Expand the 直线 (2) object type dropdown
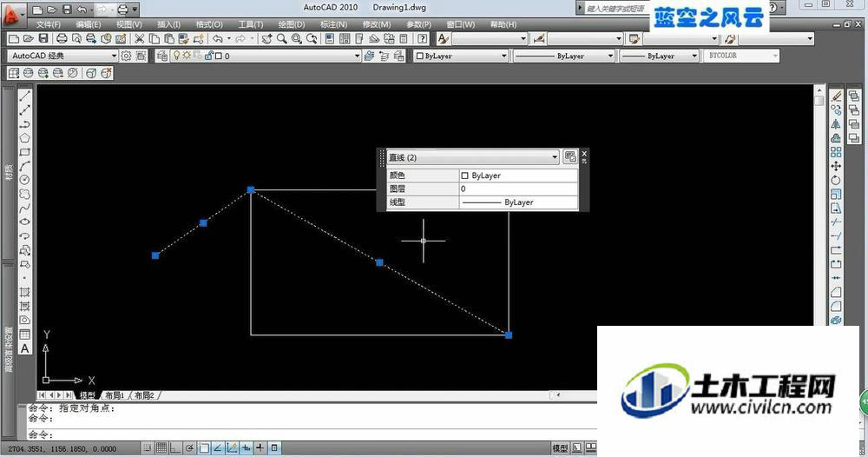 click(x=473, y=157)
